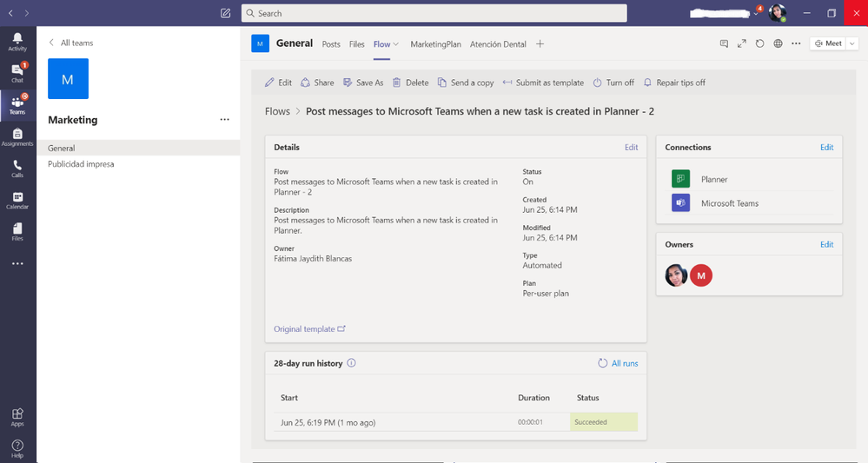Screen dimensions: 868x463
Task: Open more tab options ellipsis
Action: tap(796, 43)
